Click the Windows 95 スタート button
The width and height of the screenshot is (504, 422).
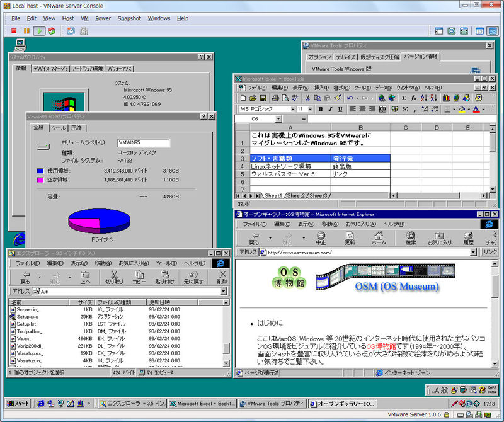[x=18, y=403]
